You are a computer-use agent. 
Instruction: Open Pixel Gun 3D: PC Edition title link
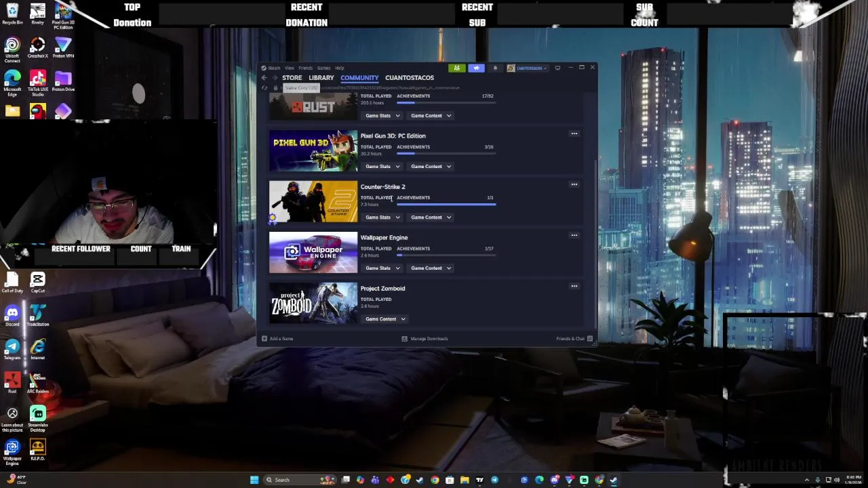click(x=393, y=136)
